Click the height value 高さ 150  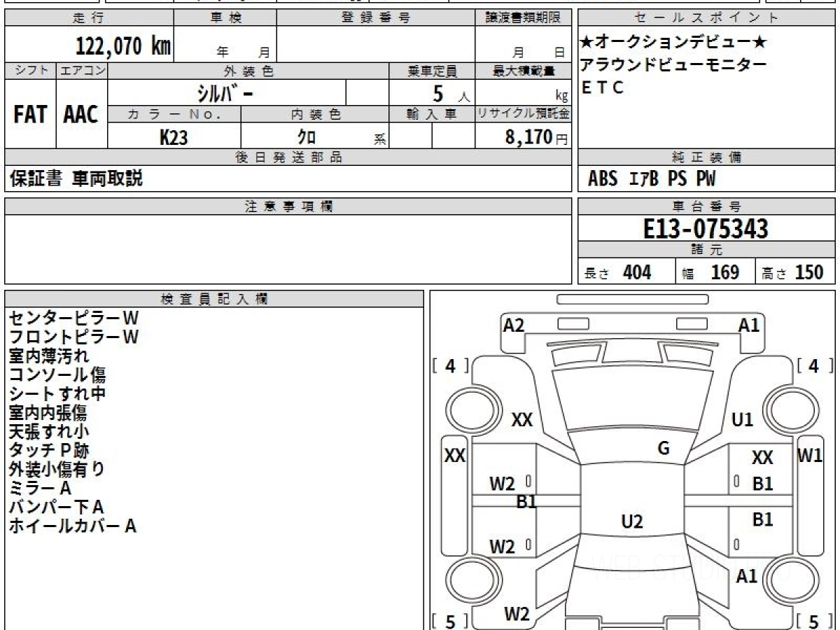pyautogui.click(x=792, y=272)
